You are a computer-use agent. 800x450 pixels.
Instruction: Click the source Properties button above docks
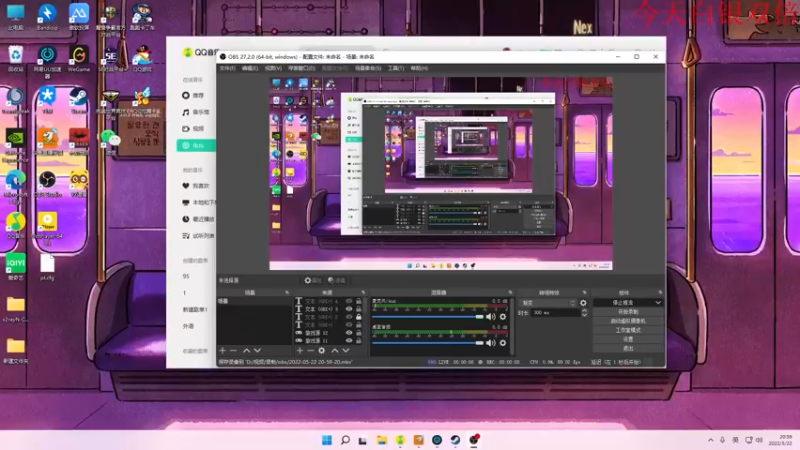click(x=313, y=280)
